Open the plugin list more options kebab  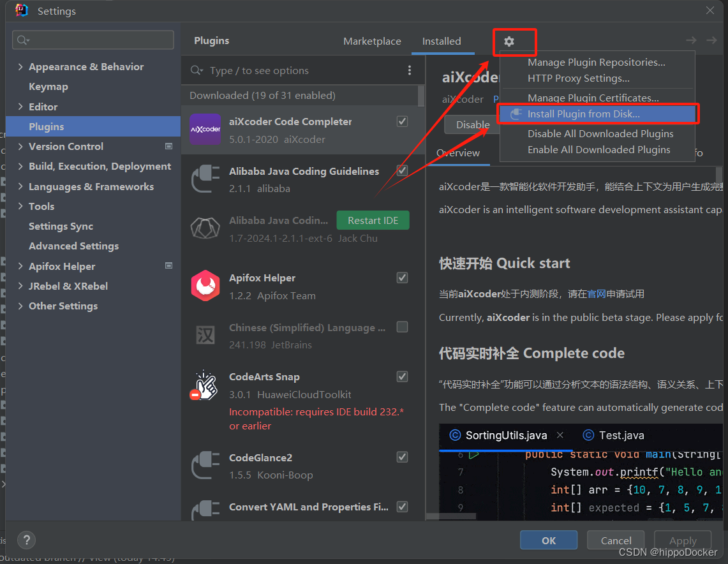tap(409, 70)
